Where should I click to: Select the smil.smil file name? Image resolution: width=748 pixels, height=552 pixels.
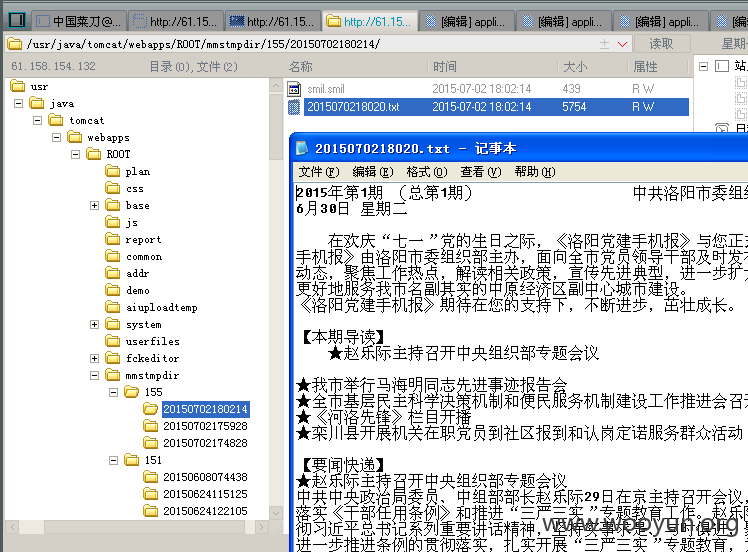326,89
